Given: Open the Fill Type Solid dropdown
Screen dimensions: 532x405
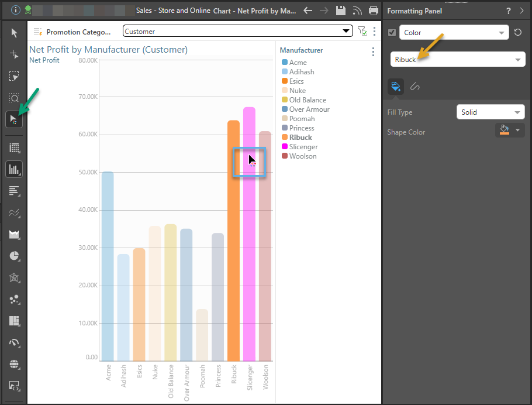Looking at the screenshot, I should [490, 112].
